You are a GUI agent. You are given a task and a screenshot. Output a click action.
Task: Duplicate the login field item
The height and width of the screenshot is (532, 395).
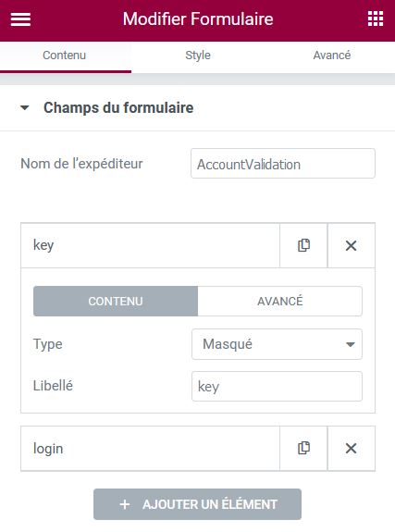(x=303, y=448)
